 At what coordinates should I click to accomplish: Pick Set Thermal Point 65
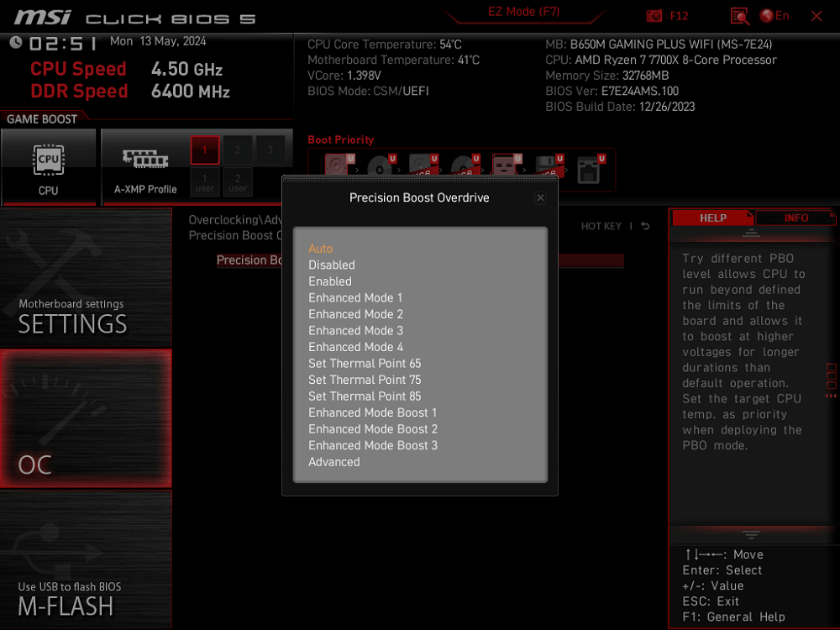pyautogui.click(x=365, y=363)
